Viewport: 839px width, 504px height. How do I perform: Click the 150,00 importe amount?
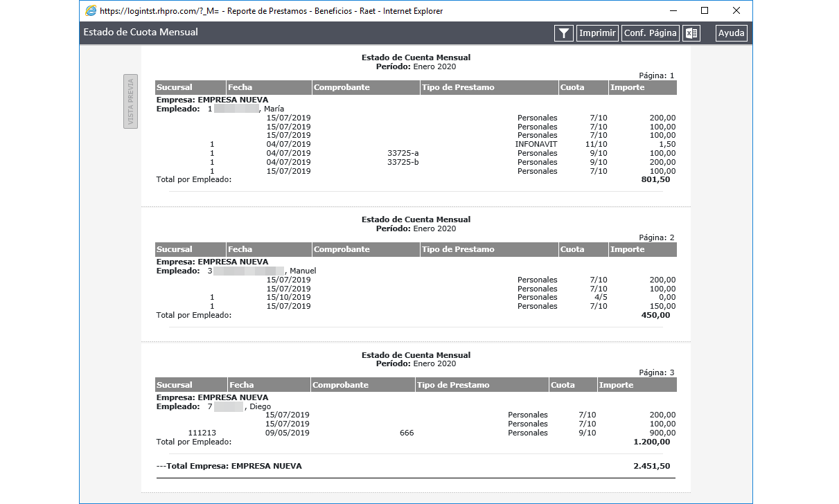[663, 306]
